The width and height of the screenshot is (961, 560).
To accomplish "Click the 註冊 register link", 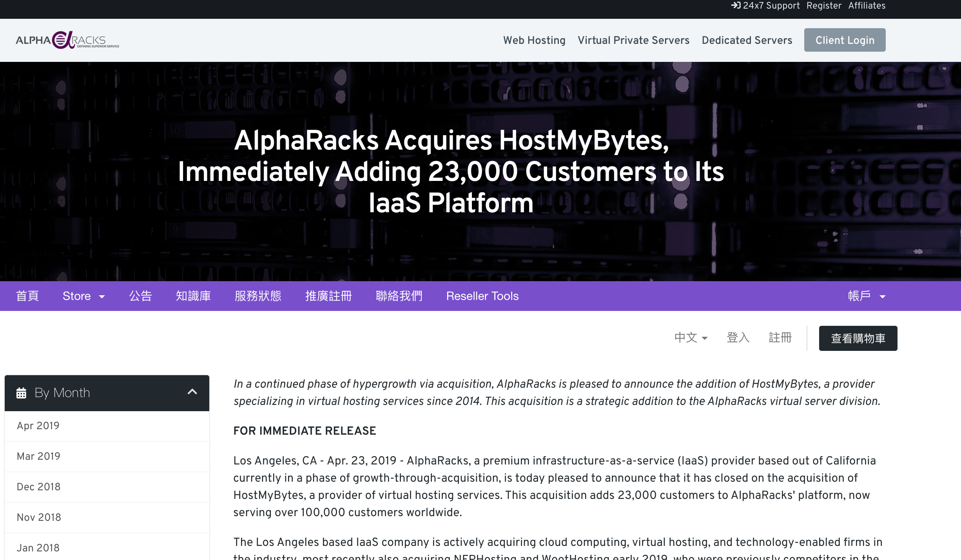I will [x=780, y=338].
